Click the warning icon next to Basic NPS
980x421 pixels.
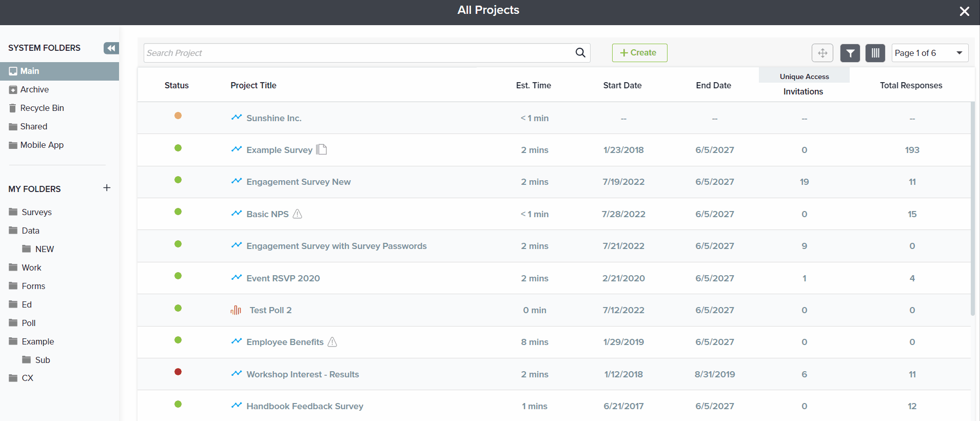coord(298,214)
